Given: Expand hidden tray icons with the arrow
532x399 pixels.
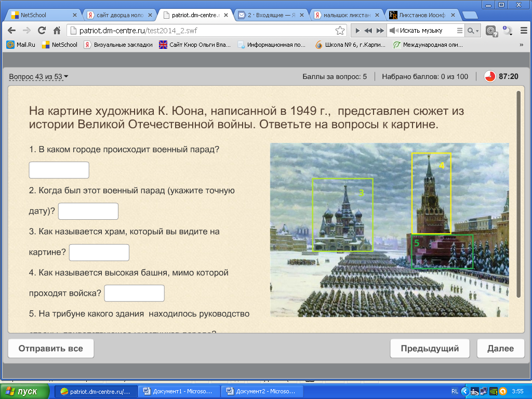Looking at the screenshot, I should pos(465,392).
